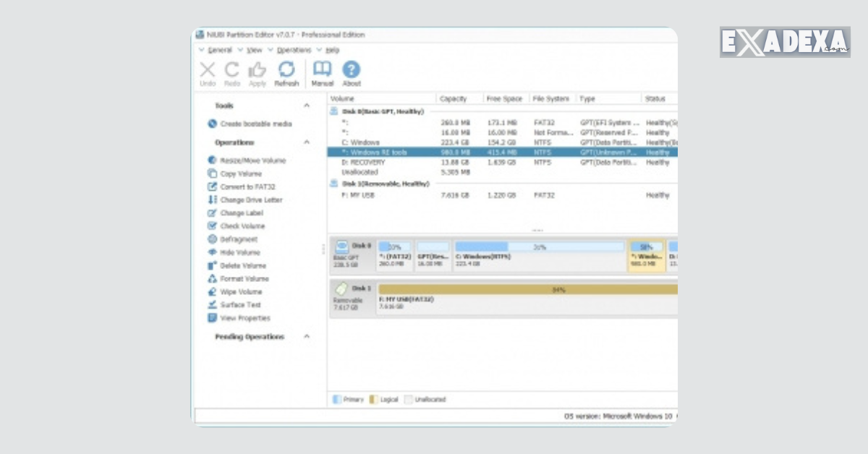868x454 pixels.
Task: Expand the Pending Operations section
Action: pos(307,336)
